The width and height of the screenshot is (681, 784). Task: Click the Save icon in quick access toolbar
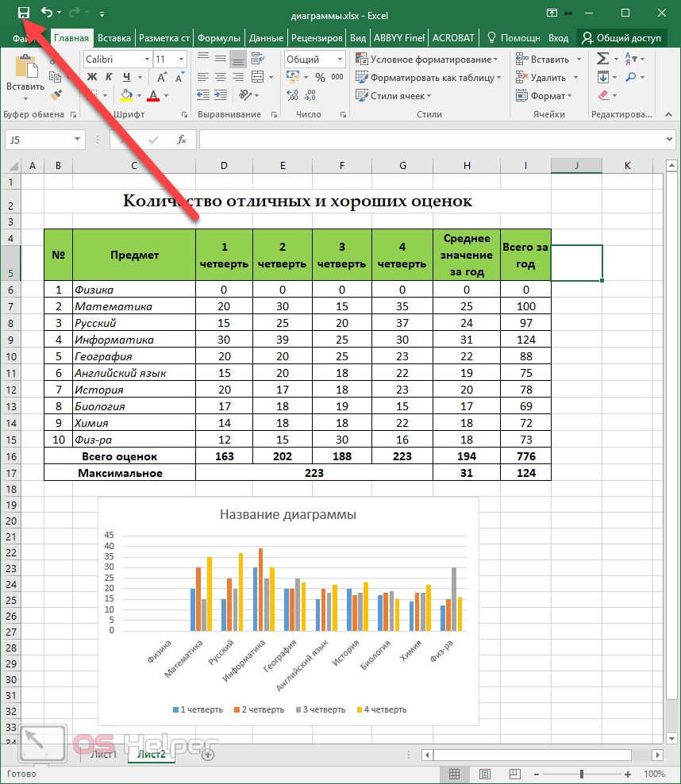point(23,13)
